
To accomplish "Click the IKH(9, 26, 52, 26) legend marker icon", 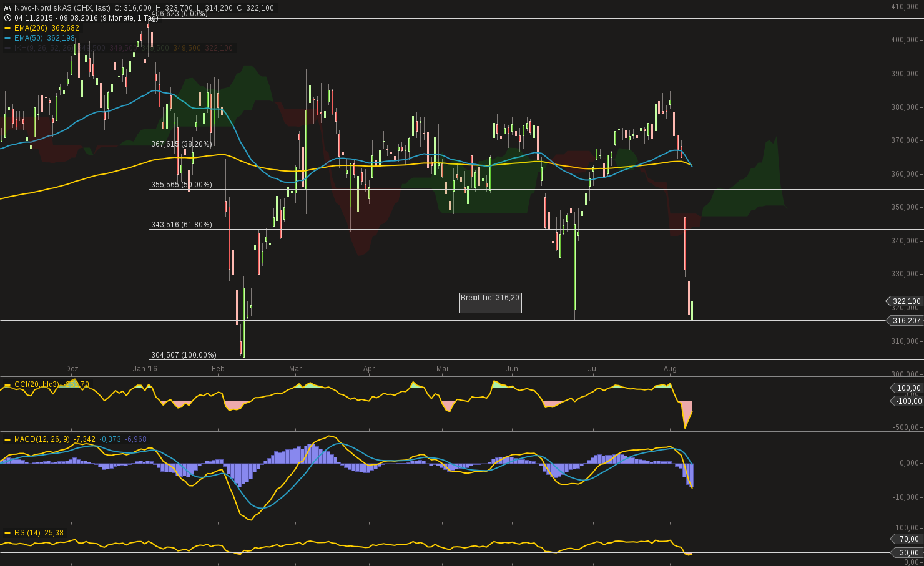I will click(x=7, y=47).
